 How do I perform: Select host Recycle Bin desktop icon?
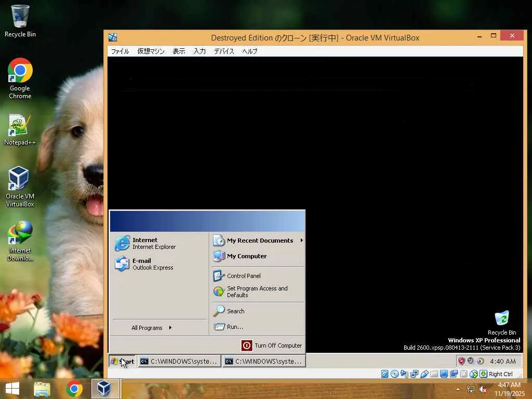[x=20, y=21]
